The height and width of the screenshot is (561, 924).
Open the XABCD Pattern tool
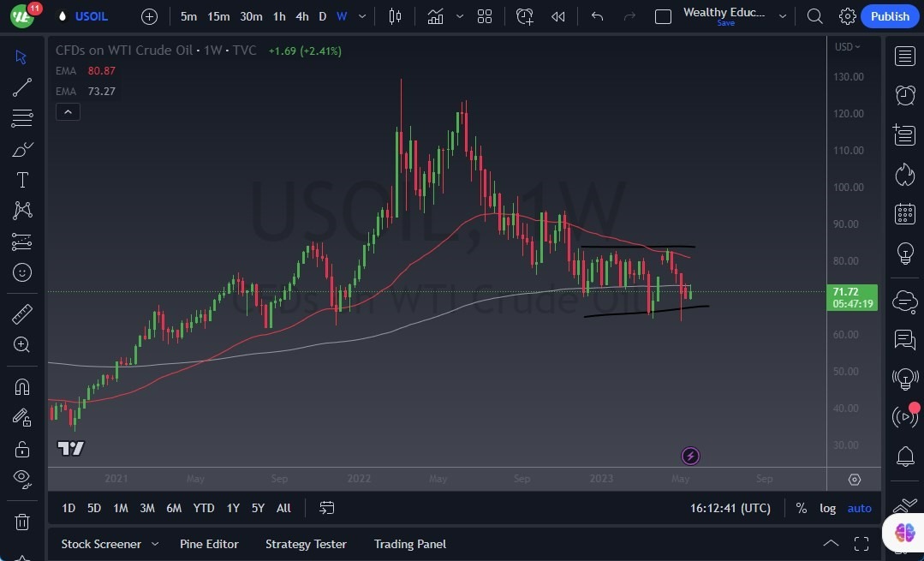pos(22,211)
